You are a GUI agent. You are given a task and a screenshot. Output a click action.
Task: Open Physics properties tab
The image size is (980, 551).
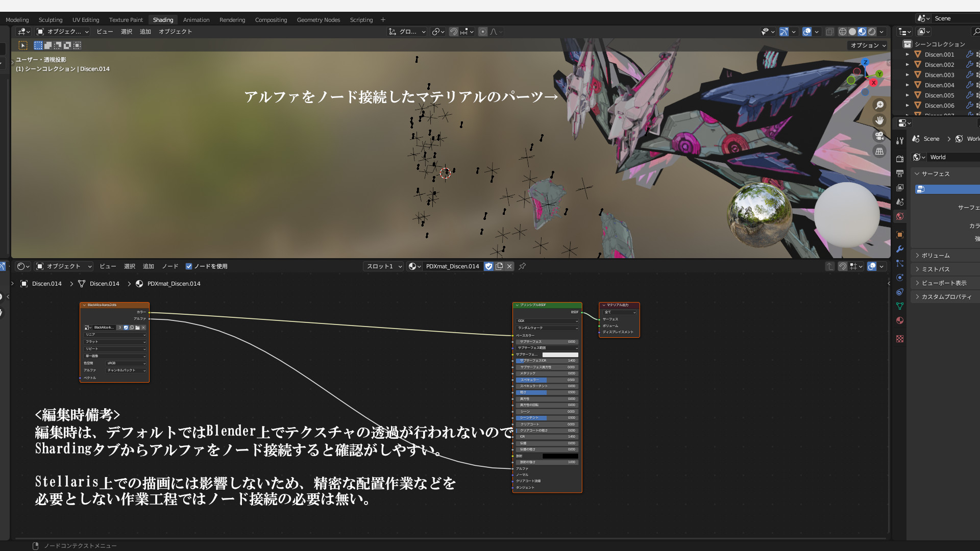coord(900,278)
